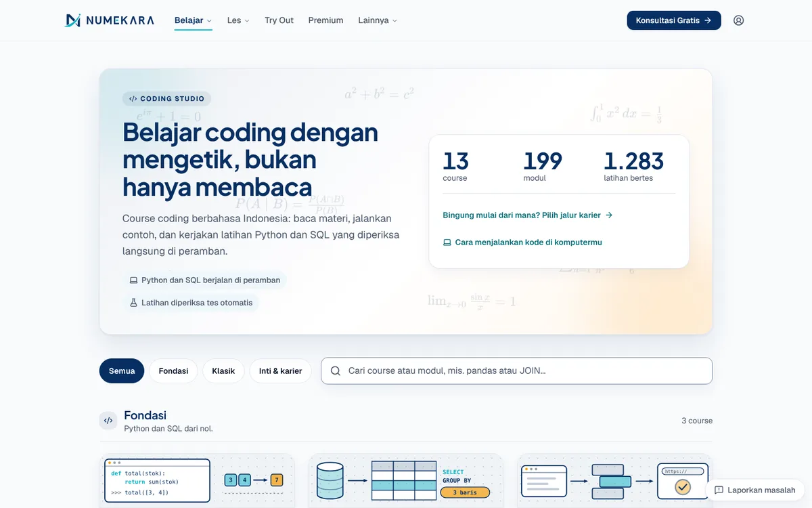
Task: Open the Python code course thumbnail
Action: [x=197, y=481]
